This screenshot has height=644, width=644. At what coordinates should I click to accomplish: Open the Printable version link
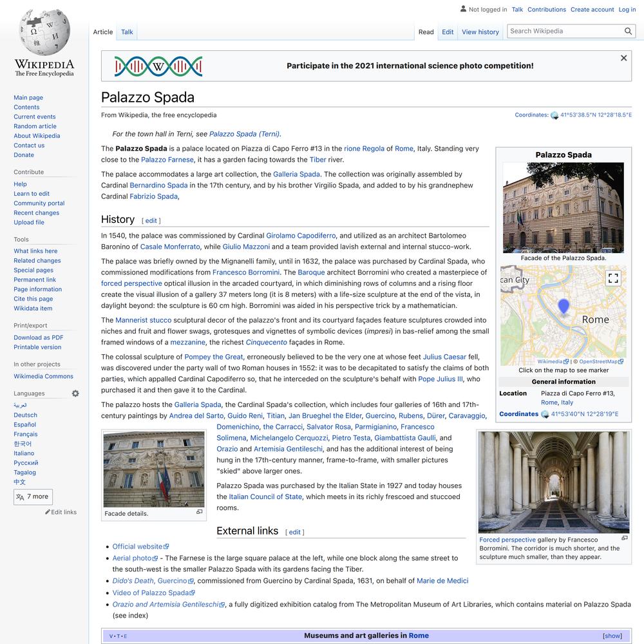(x=37, y=347)
